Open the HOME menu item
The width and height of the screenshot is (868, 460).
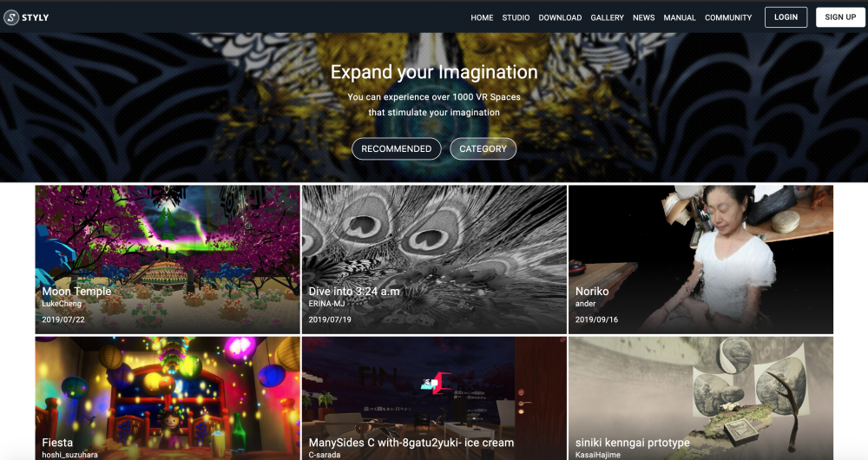482,17
